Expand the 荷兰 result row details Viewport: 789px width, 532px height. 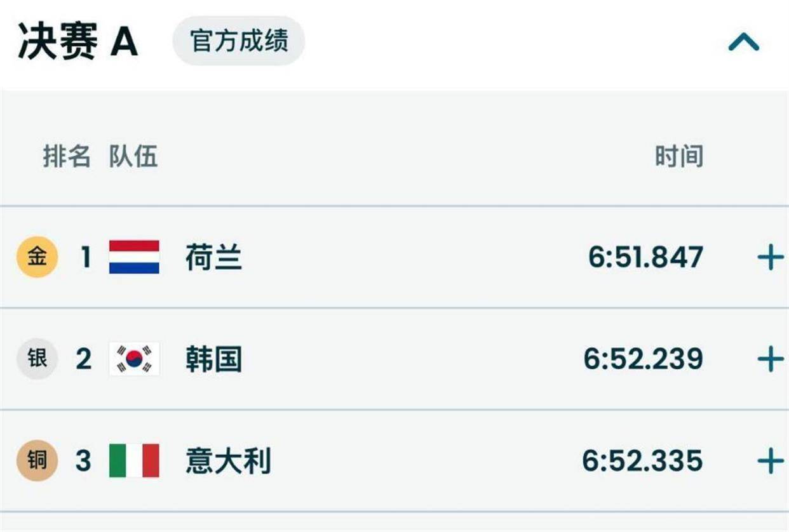pos(770,258)
